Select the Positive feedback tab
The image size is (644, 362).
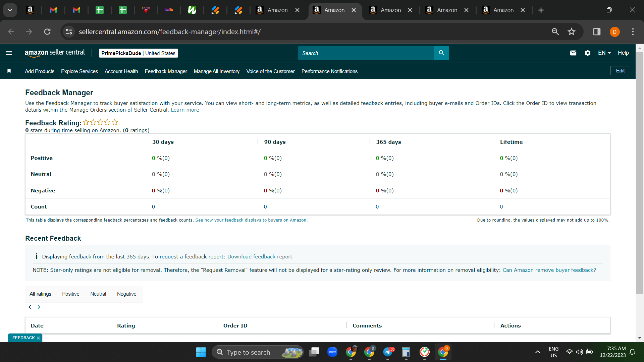(x=71, y=294)
